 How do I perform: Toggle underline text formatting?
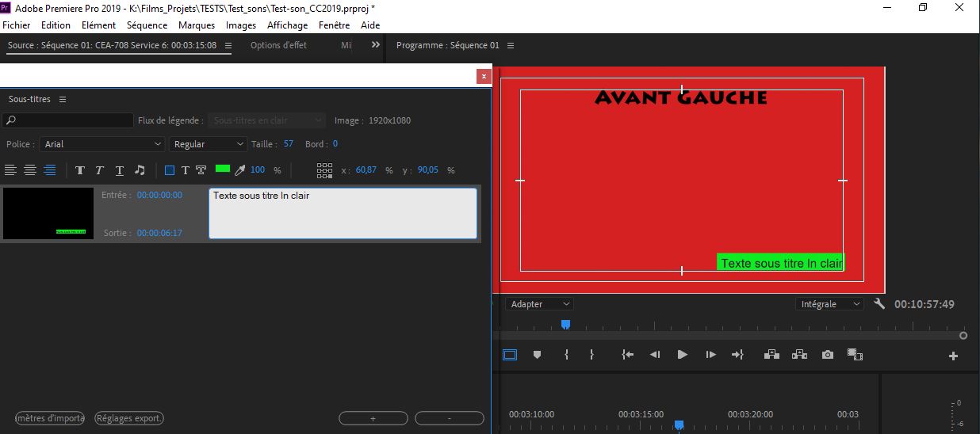point(120,170)
